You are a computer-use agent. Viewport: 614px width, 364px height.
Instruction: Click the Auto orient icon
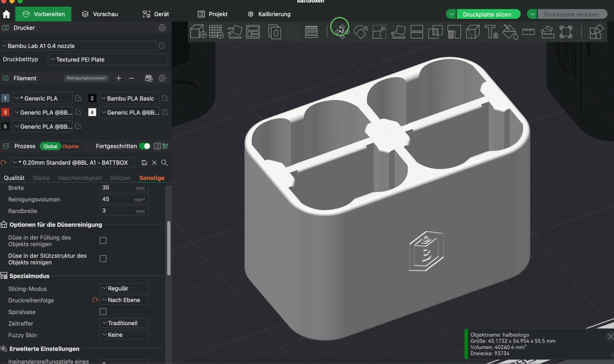[235, 32]
